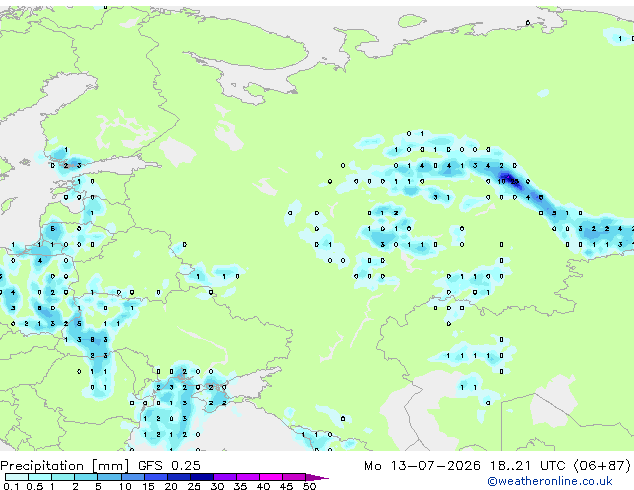Select the 'Mo 13-07-2026 18..21 UTC' timestamp
Image resolution: width=634 pixels, height=490 pixels.
(x=465, y=466)
